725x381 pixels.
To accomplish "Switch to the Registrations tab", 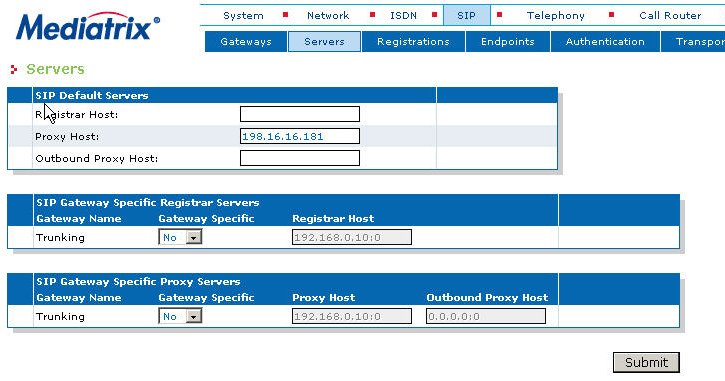I will (x=413, y=42).
